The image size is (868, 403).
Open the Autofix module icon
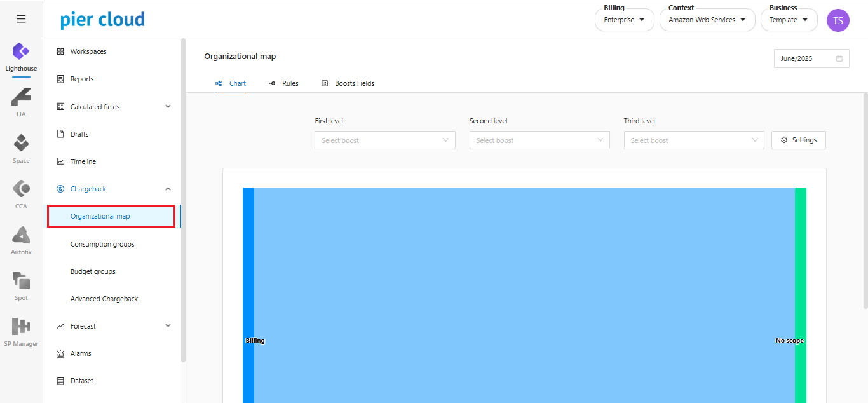(x=21, y=235)
